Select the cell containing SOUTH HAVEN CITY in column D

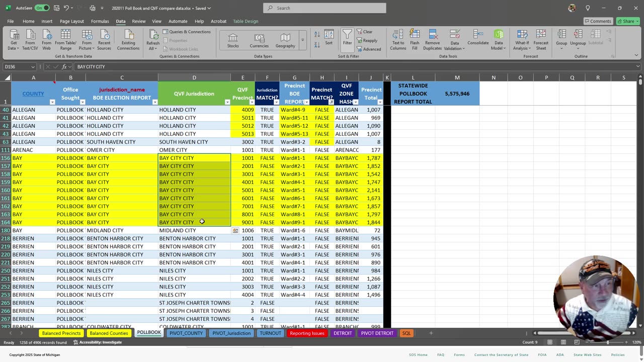coord(194,142)
